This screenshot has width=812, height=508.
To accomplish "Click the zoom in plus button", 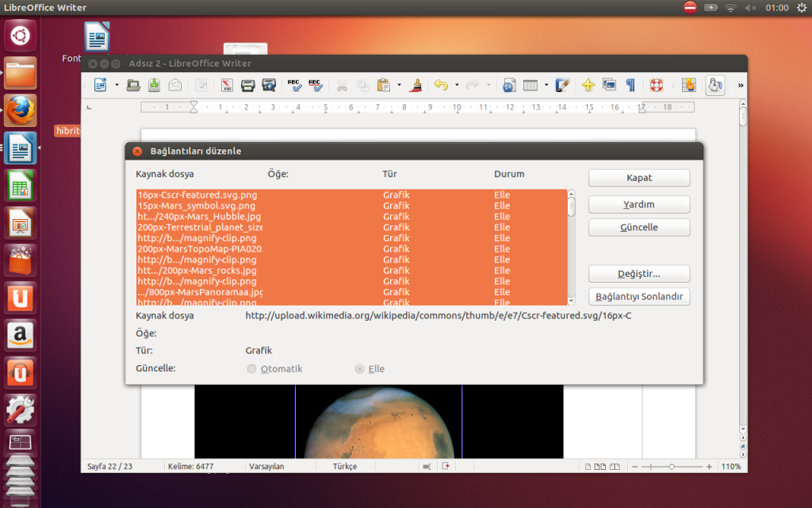I will click(709, 467).
